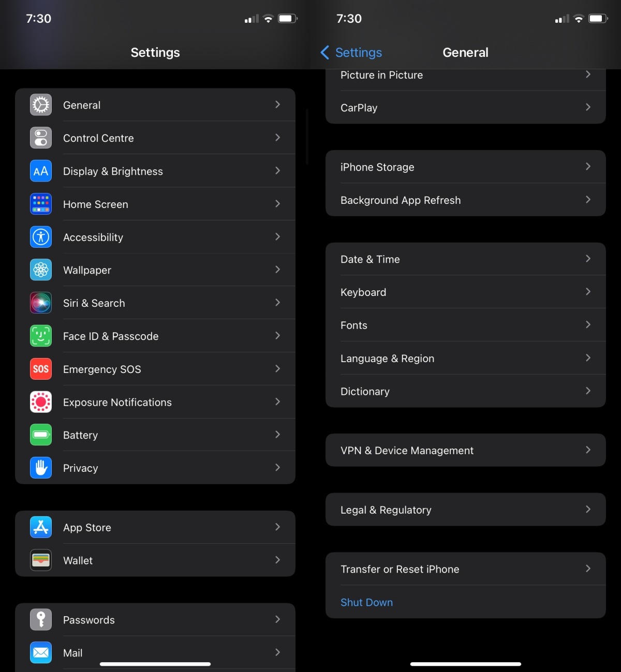The height and width of the screenshot is (672, 621).
Task: Tap the scroll indicator on Settings screen
Action: point(307,137)
